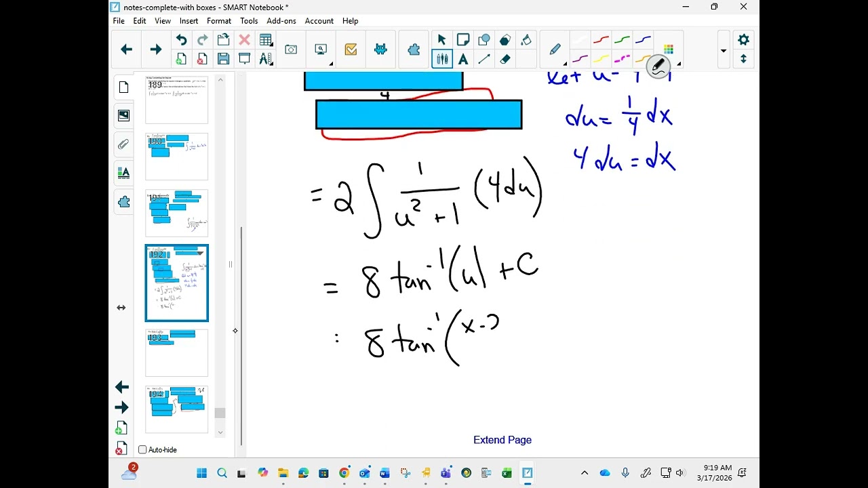Open page 192 thumbnail menu arrow
This screenshot has height=488, width=868.
[199, 253]
